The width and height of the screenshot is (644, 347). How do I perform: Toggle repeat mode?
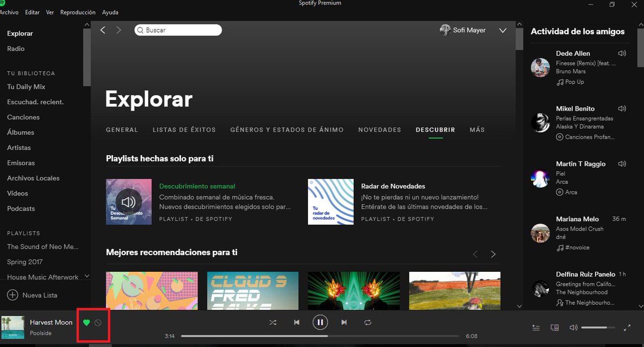click(368, 322)
